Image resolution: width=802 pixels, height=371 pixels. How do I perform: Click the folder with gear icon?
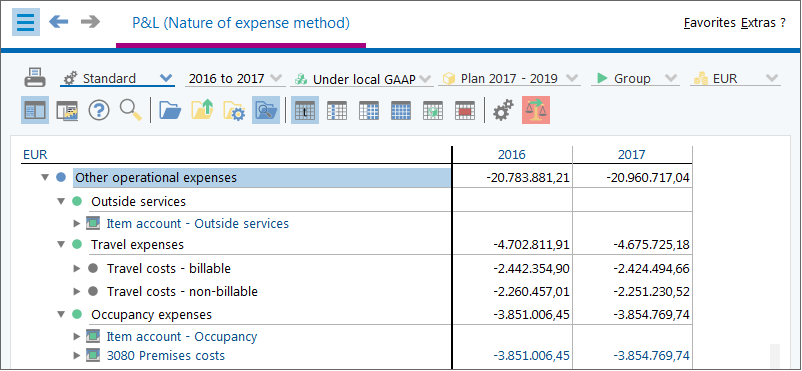pos(234,110)
